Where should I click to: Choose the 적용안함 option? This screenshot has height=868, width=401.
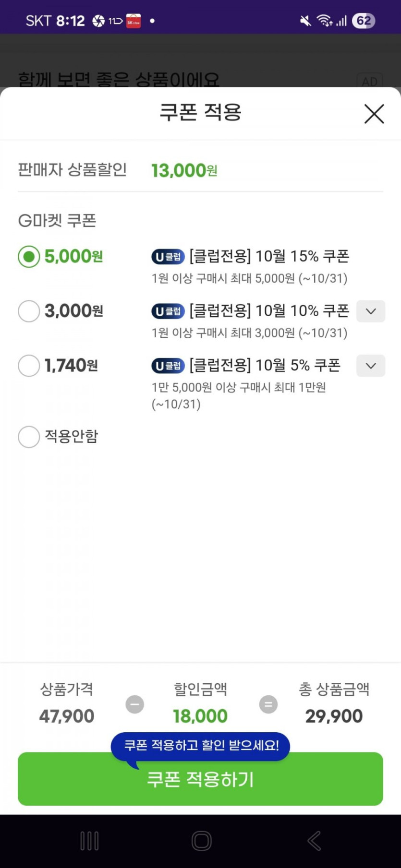(x=29, y=437)
